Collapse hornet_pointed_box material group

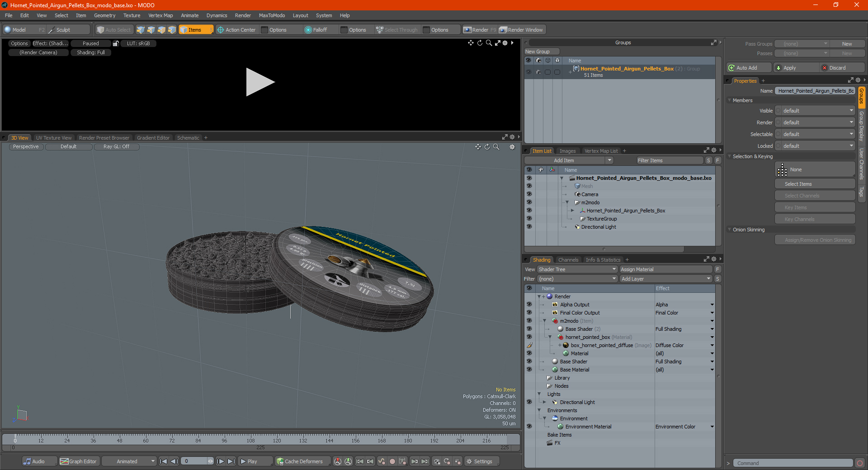point(550,337)
